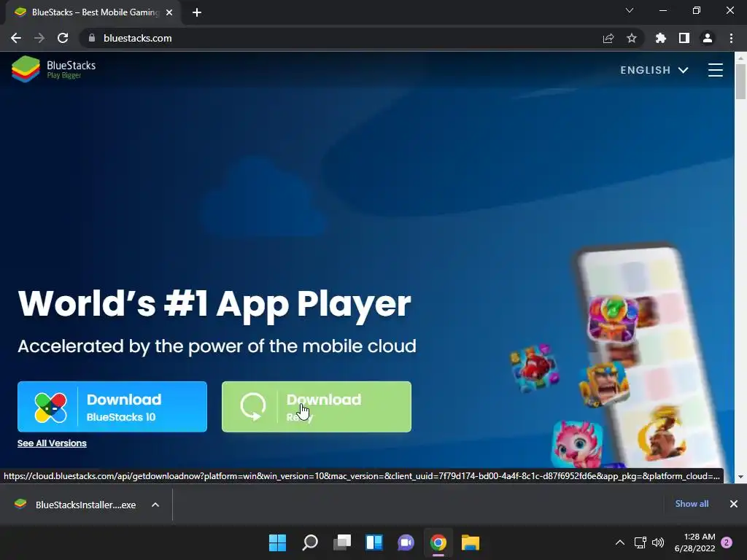Click the scrollbar down arrow
Screen dimensions: 747x560
pyautogui.click(x=740, y=477)
